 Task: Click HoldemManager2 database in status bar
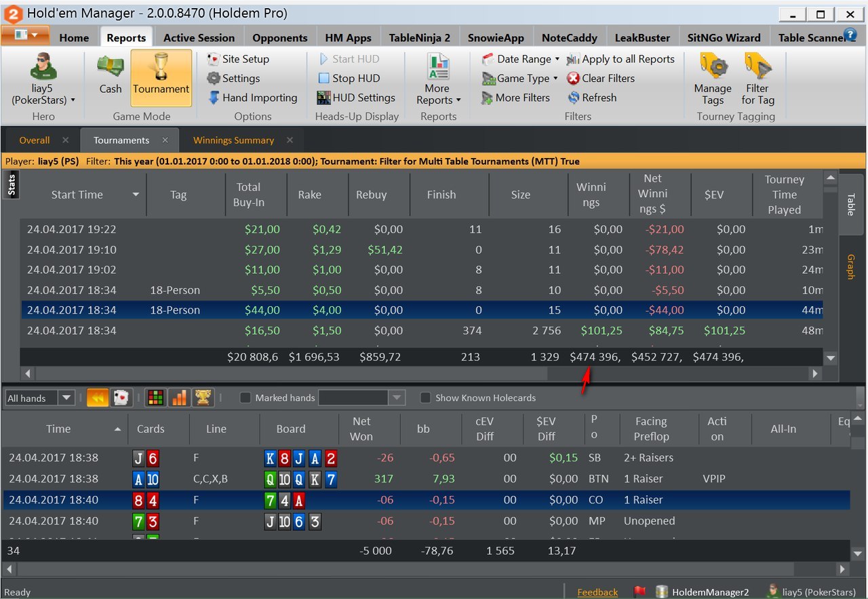(x=702, y=592)
